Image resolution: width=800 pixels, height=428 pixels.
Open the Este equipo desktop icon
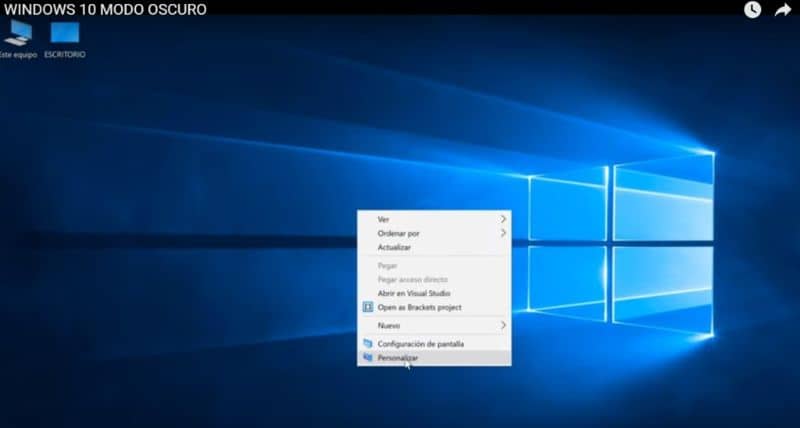point(18,39)
